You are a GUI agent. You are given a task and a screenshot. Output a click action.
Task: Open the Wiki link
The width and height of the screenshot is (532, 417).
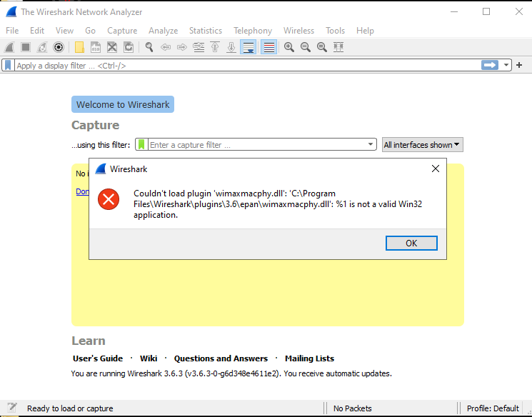point(149,358)
